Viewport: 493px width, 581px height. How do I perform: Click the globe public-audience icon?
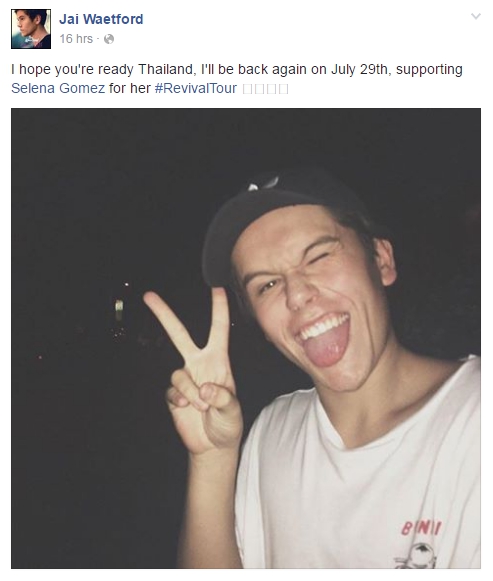pyautogui.click(x=109, y=39)
